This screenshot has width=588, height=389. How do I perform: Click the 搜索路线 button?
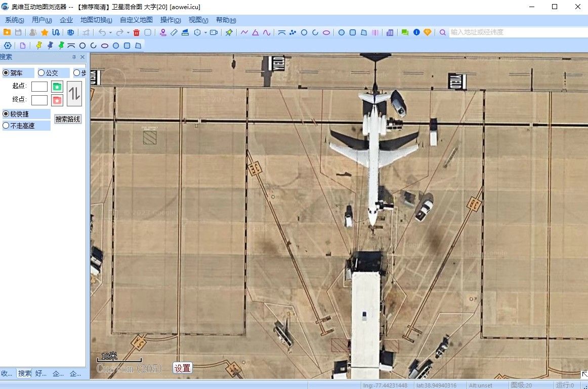pyautogui.click(x=68, y=120)
